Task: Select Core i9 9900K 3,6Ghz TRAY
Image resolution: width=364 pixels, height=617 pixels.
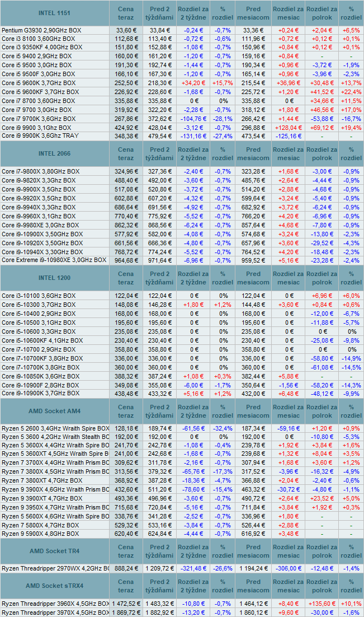Action: tap(40, 135)
